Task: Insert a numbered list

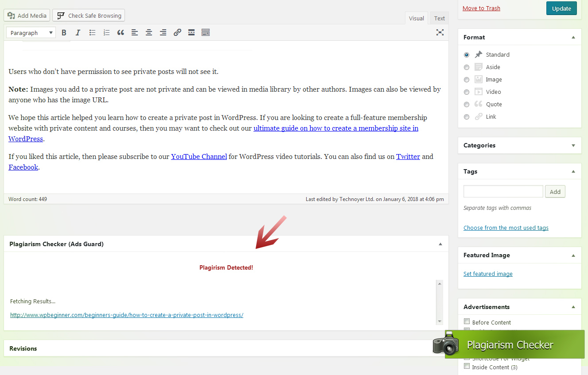Action: [106, 32]
